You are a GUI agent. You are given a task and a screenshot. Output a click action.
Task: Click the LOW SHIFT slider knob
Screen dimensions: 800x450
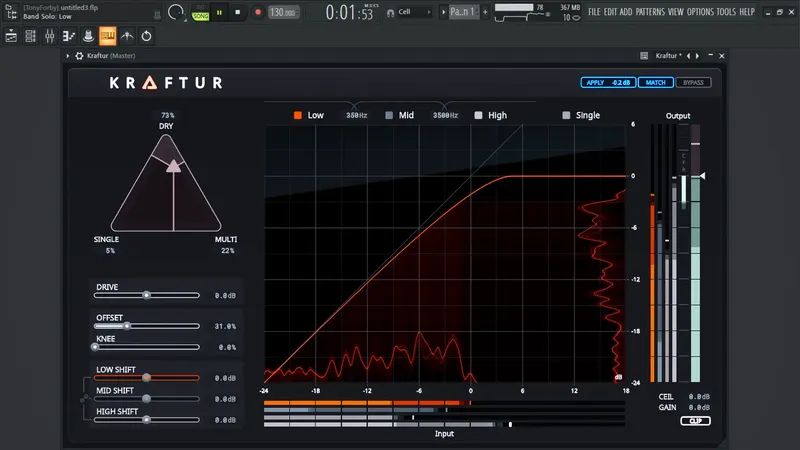tap(146, 378)
